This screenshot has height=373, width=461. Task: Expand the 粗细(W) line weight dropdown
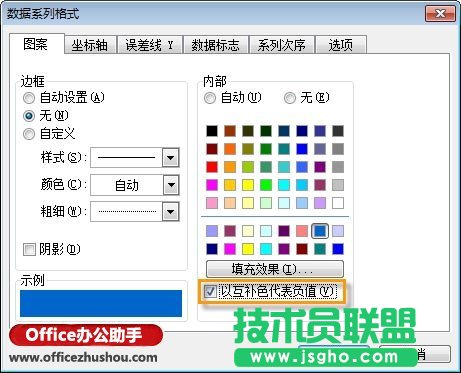coord(171,211)
